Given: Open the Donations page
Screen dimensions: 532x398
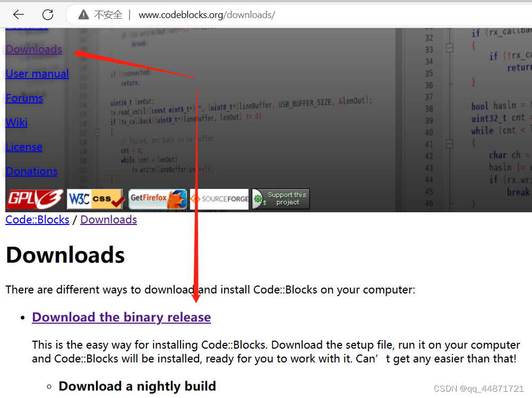Looking at the screenshot, I should click(31, 171).
